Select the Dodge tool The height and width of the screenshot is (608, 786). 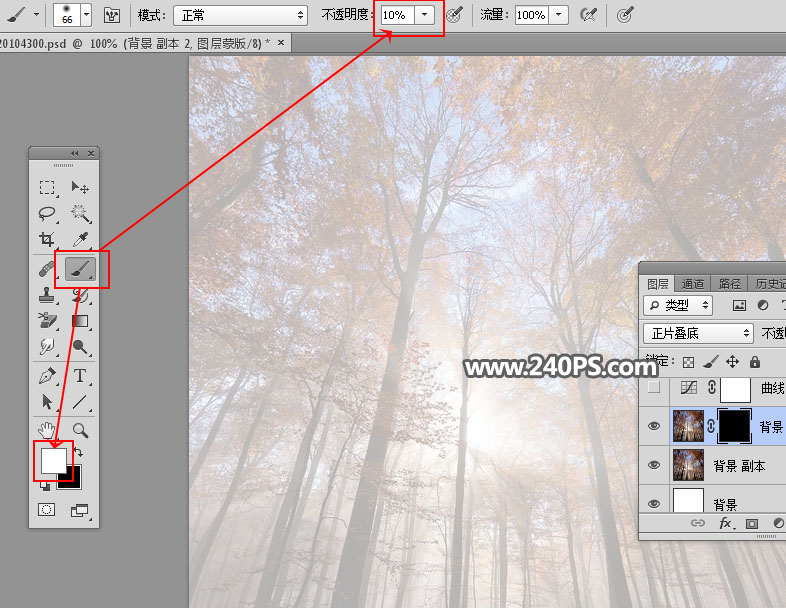pos(80,346)
